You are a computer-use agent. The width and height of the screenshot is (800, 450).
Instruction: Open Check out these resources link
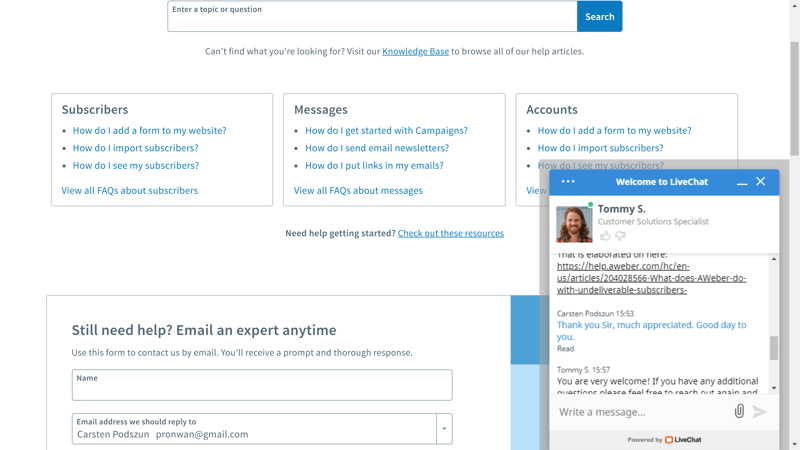pos(451,233)
